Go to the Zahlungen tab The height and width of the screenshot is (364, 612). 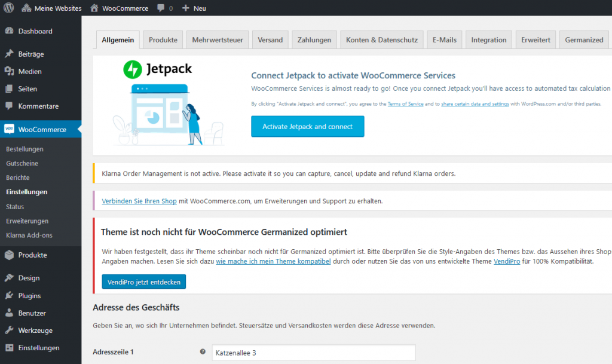[x=314, y=40]
